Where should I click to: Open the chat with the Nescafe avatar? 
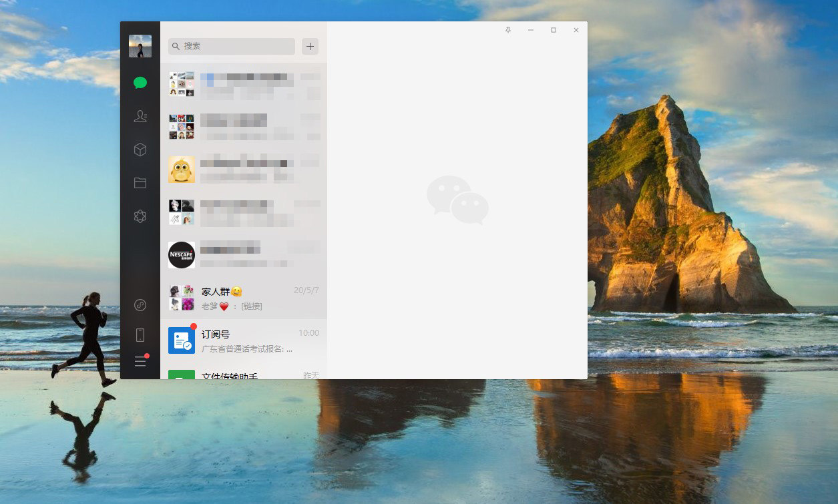click(244, 255)
